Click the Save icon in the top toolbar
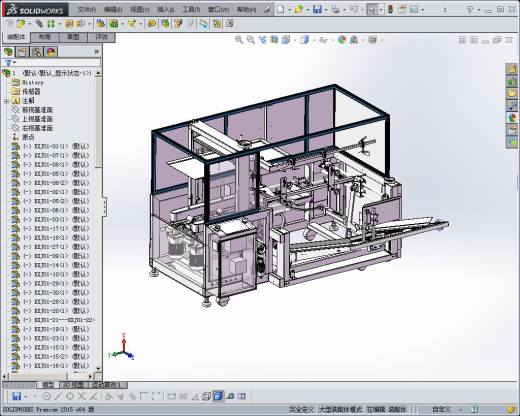Screen dimensions: 520x416 tap(317, 9)
